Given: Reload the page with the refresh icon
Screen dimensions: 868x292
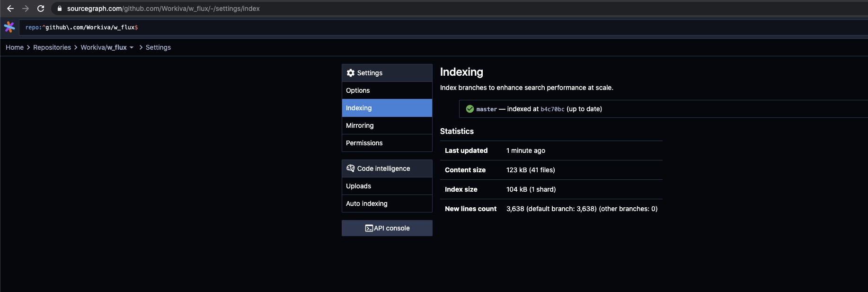Looking at the screenshot, I should [41, 9].
